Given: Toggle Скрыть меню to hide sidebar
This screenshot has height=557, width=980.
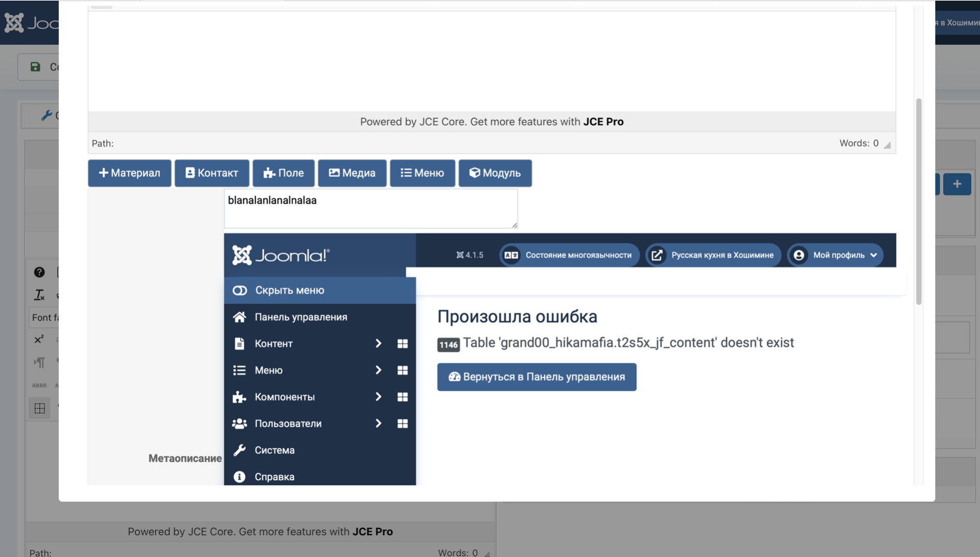Looking at the screenshot, I should click(320, 290).
